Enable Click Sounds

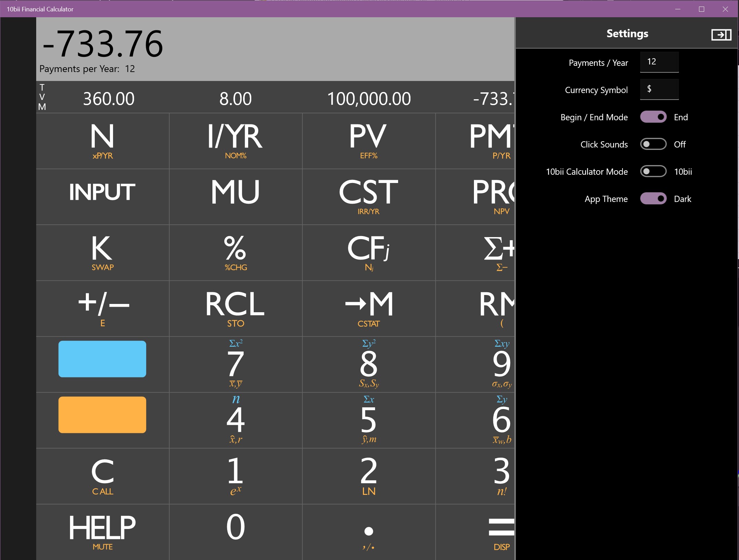point(654,144)
